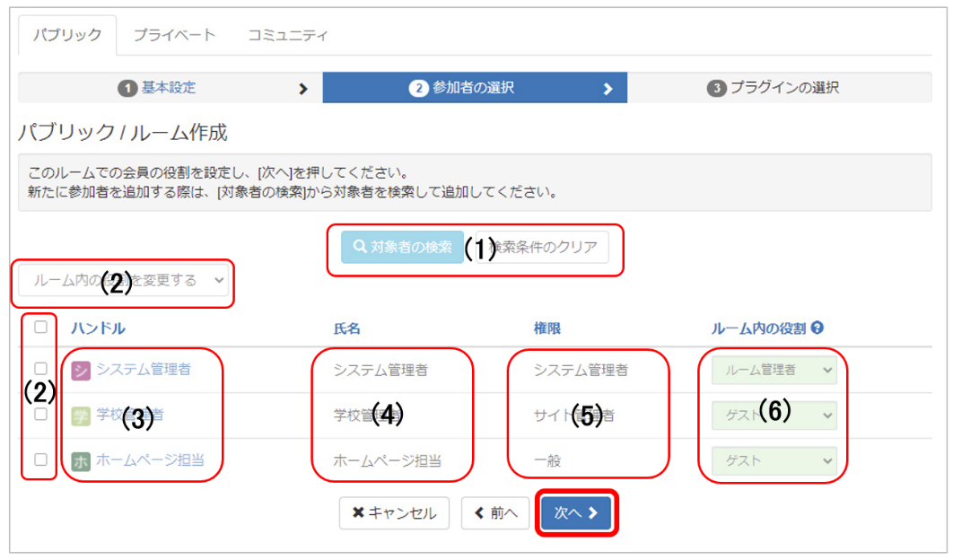The image size is (953, 560).
Task: Click the ホームページ担当 avatar icon
Action: click(81, 461)
